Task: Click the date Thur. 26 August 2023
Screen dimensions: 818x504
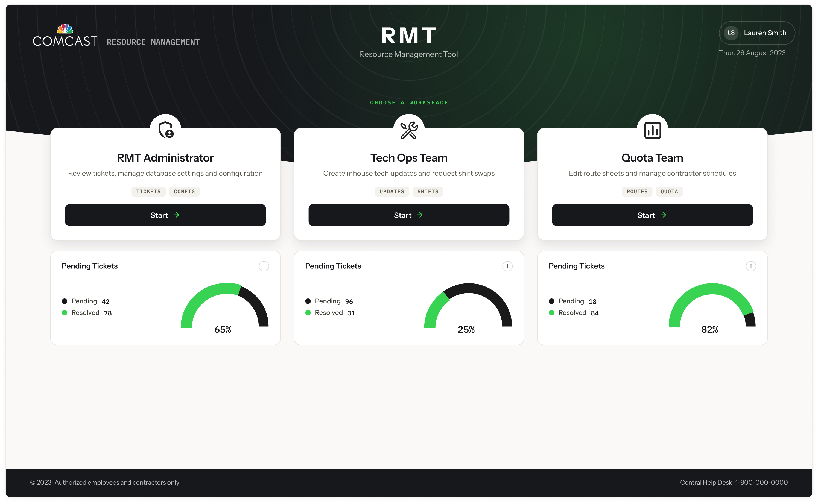Action: click(x=752, y=53)
